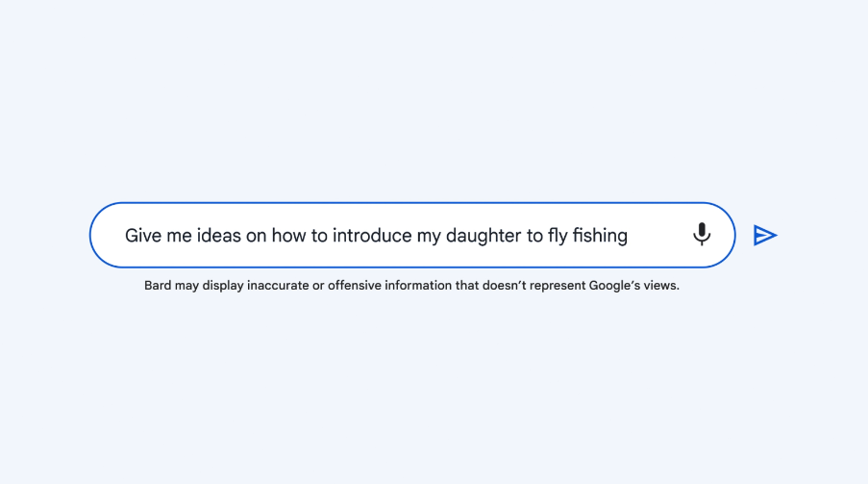The width and height of the screenshot is (868, 484).
Task: Place cursor on "Give" in the prompt
Action: 143,236
